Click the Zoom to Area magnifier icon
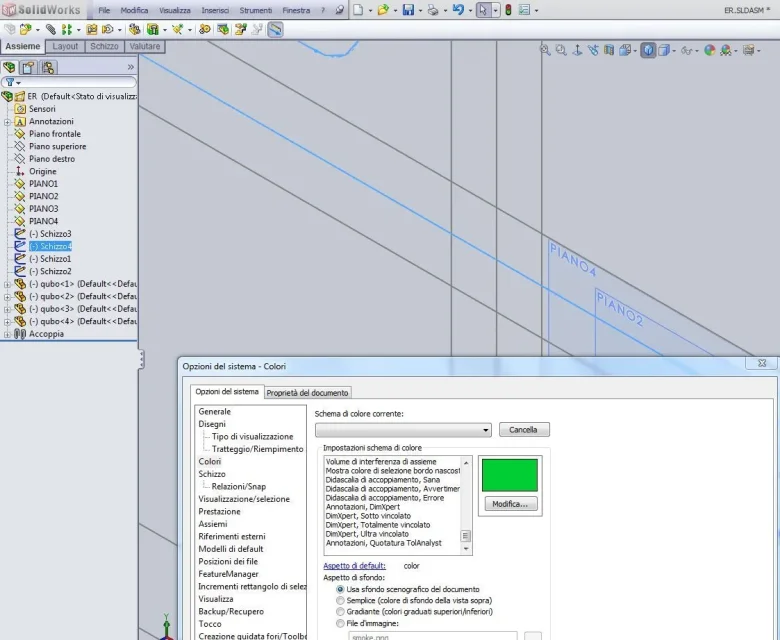 (561, 50)
